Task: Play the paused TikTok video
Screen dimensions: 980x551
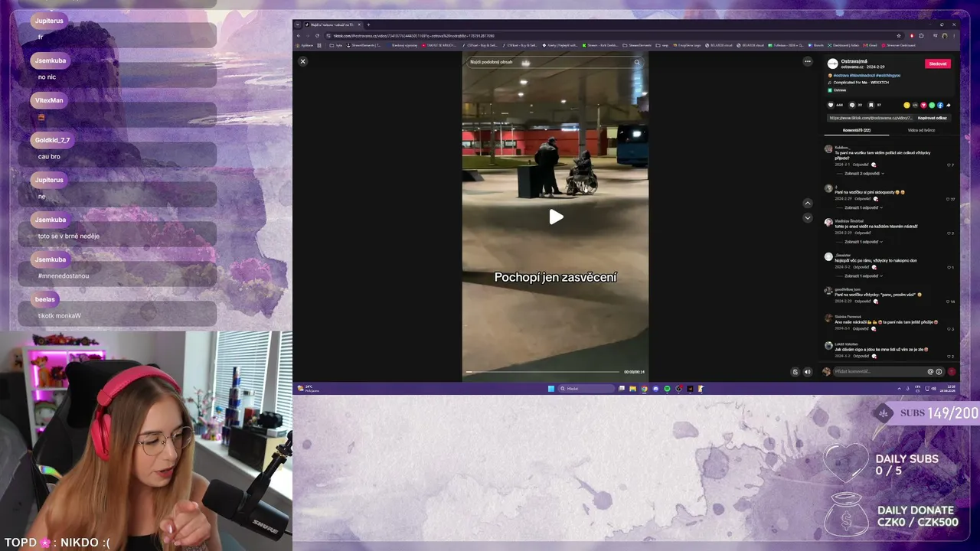Action: point(556,217)
